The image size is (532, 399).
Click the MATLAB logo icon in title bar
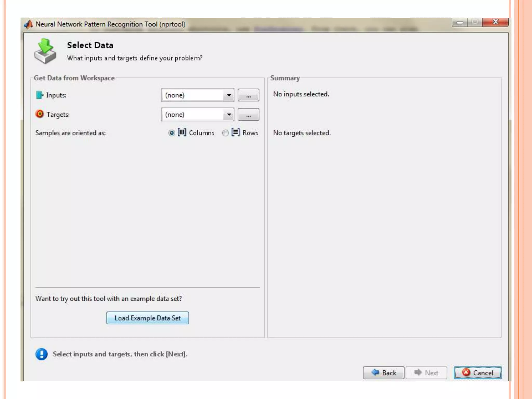(x=28, y=24)
